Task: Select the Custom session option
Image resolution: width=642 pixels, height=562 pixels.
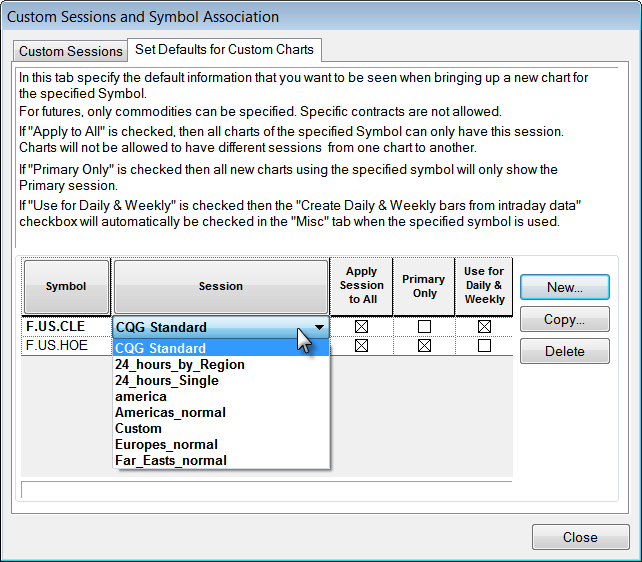Action: click(x=138, y=428)
